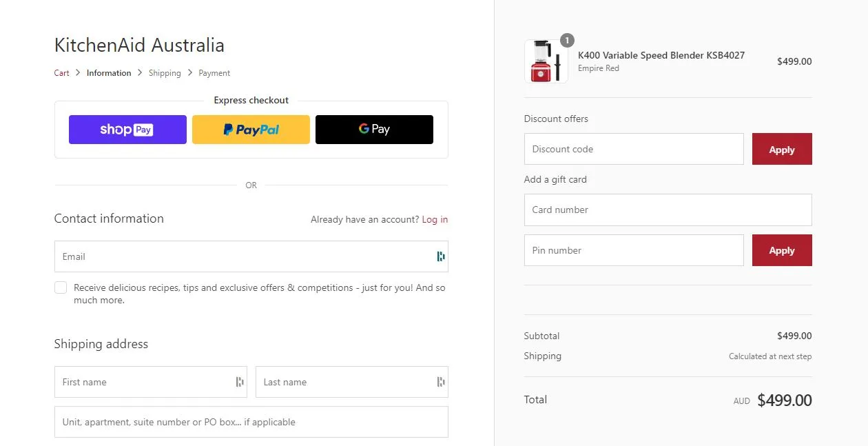Select the Shop Pay express checkout option
The height and width of the screenshot is (446, 868).
127,129
